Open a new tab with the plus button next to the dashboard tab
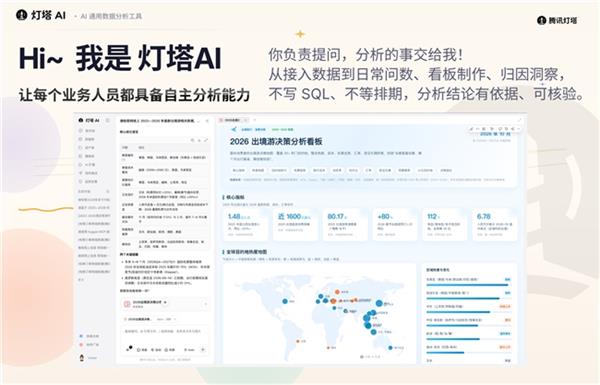Image resolution: width=600 pixels, height=385 pixels. point(254,120)
